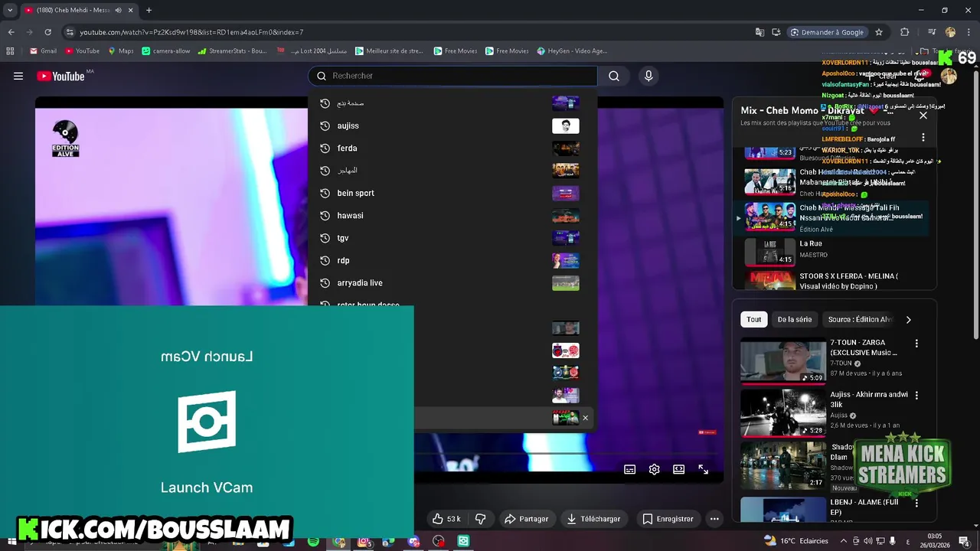Click the magnifier search button
Screen dimensions: 980x551
[x=614, y=76]
